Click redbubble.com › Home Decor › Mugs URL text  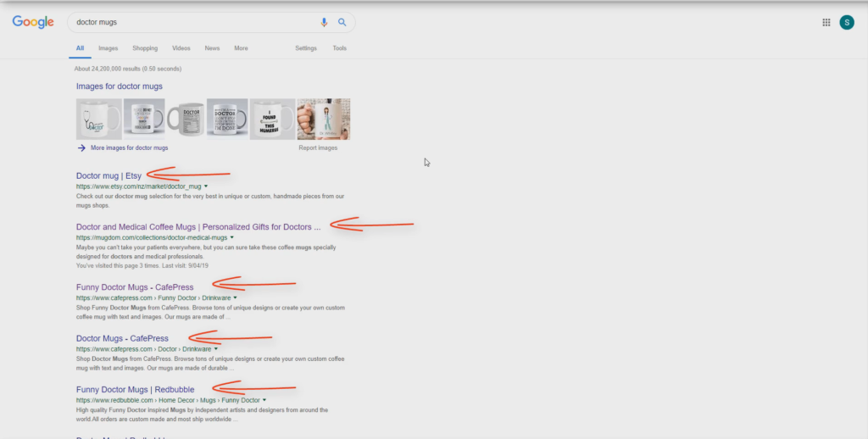coord(168,400)
